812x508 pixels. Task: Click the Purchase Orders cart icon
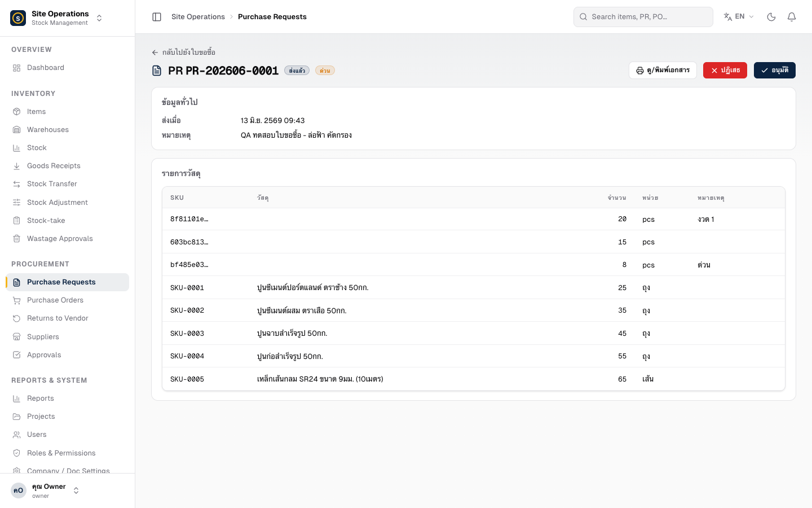(x=17, y=300)
